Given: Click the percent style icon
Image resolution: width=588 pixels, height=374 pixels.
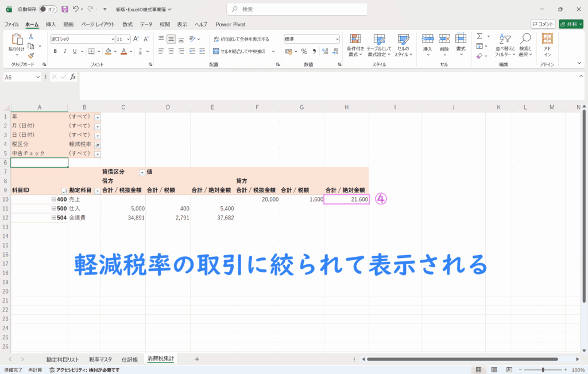Looking at the screenshot, I should [x=304, y=51].
